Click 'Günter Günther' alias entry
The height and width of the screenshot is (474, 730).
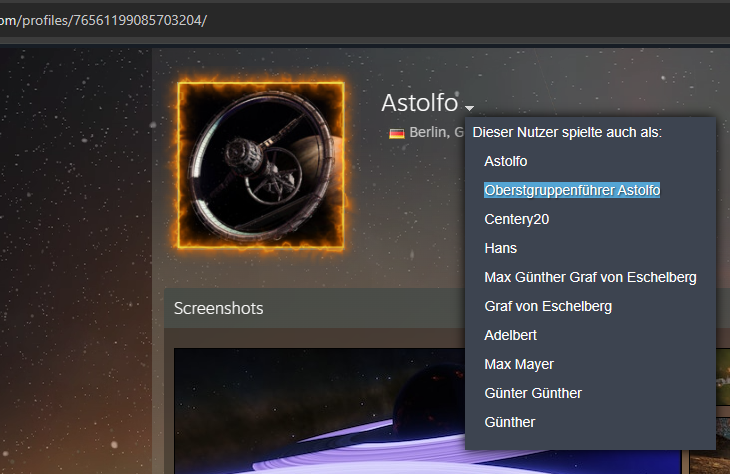pyautogui.click(x=532, y=393)
